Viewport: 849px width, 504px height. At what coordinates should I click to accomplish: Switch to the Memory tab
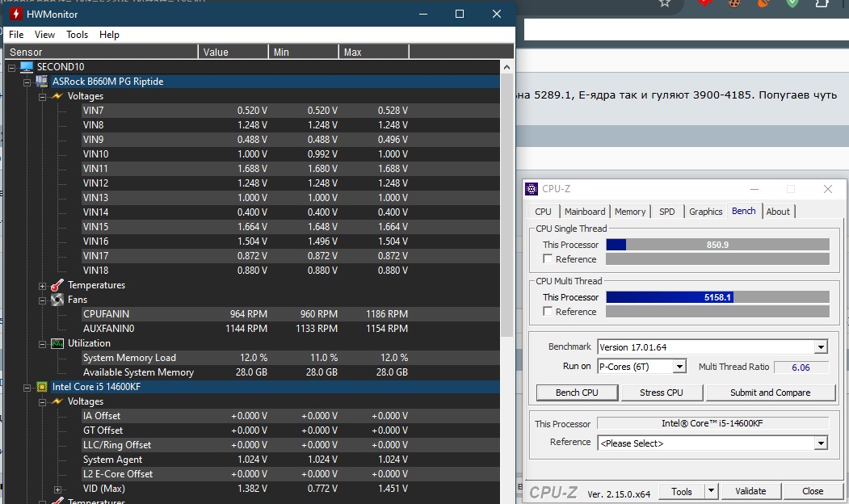pyautogui.click(x=630, y=212)
